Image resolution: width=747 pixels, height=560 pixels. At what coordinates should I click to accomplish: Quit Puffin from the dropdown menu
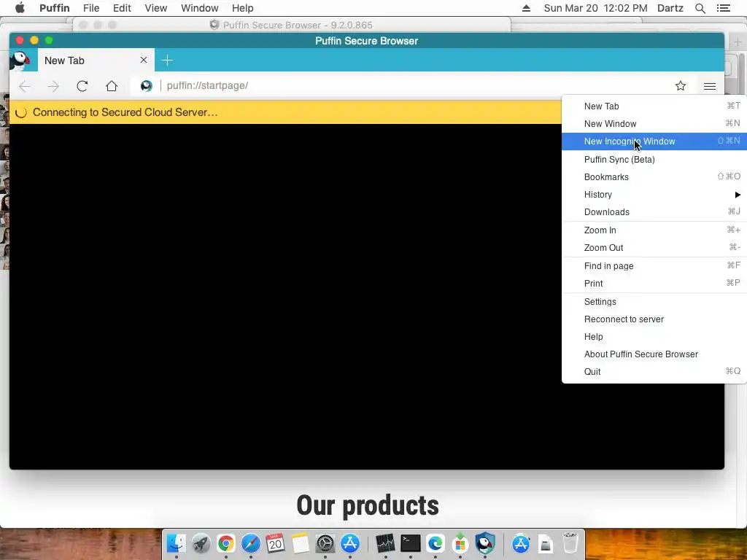pos(654,372)
